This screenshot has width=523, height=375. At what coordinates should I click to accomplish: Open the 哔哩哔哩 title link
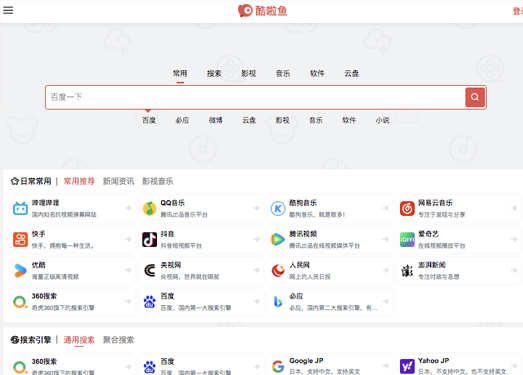click(45, 203)
